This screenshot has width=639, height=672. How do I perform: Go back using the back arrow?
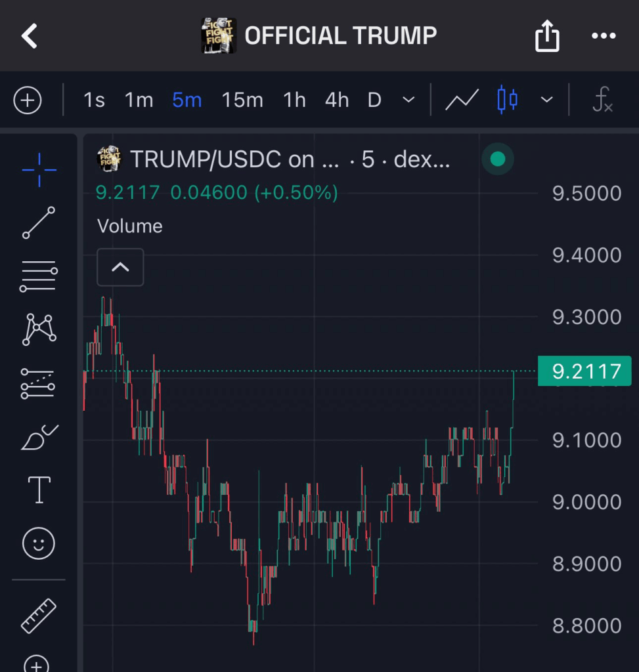click(29, 36)
